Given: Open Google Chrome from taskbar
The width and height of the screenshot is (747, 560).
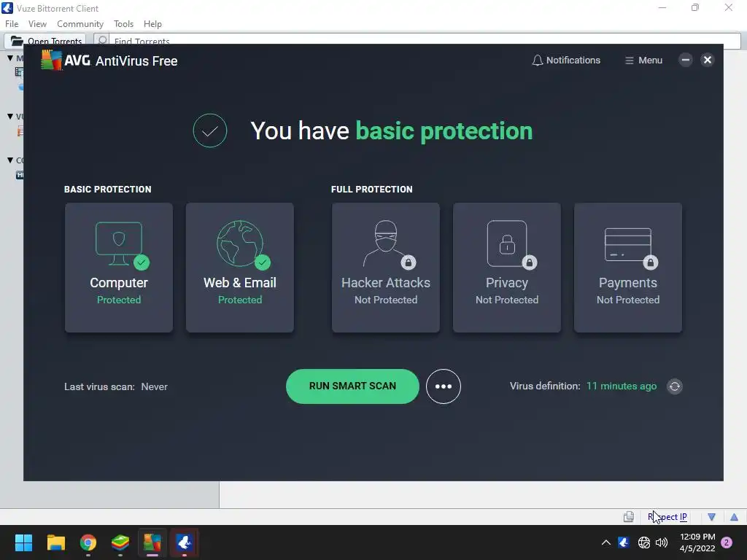Looking at the screenshot, I should 88,542.
